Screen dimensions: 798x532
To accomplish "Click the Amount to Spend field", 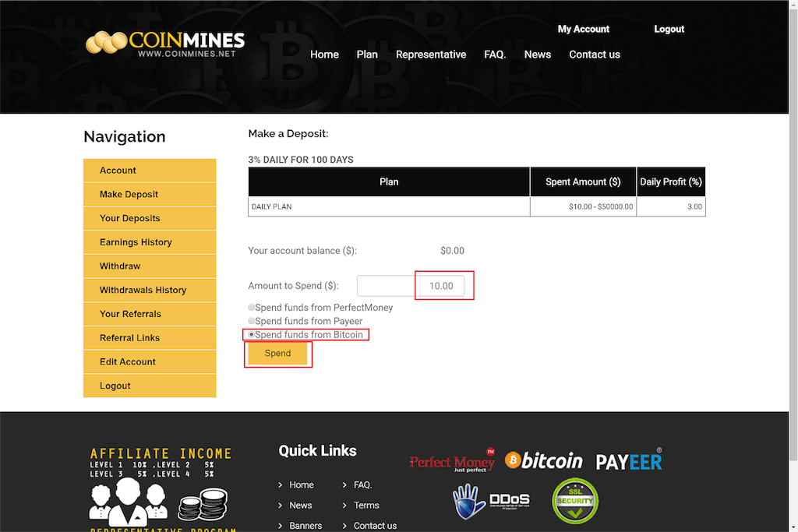I will click(411, 286).
